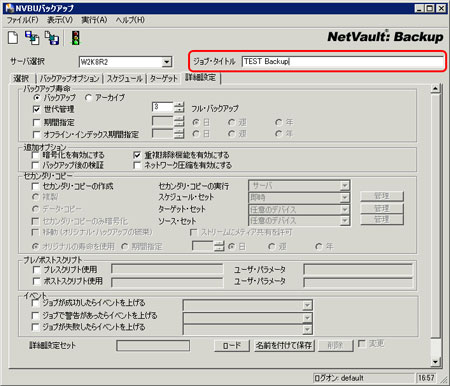This screenshot has height=386, width=450.
Task: Open the サーバ選択 W2K8R2 dropdown
Action: click(166, 62)
